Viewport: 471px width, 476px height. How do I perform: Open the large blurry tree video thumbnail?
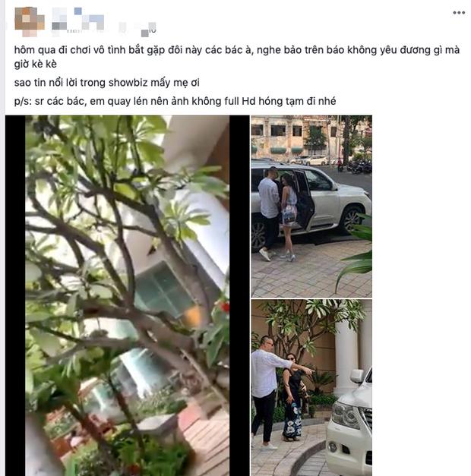[127, 295]
